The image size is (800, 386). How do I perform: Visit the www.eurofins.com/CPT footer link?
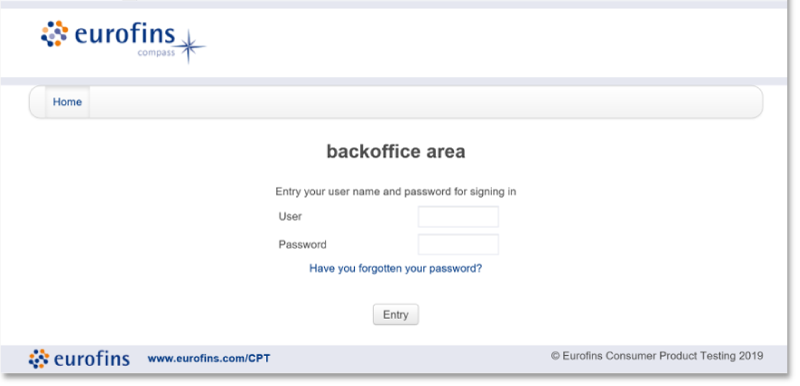pos(209,358)
